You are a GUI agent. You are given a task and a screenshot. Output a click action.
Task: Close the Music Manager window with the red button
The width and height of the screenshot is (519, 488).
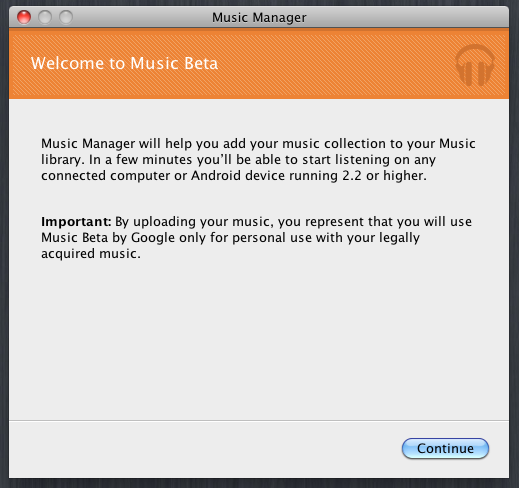pos(24,17)
